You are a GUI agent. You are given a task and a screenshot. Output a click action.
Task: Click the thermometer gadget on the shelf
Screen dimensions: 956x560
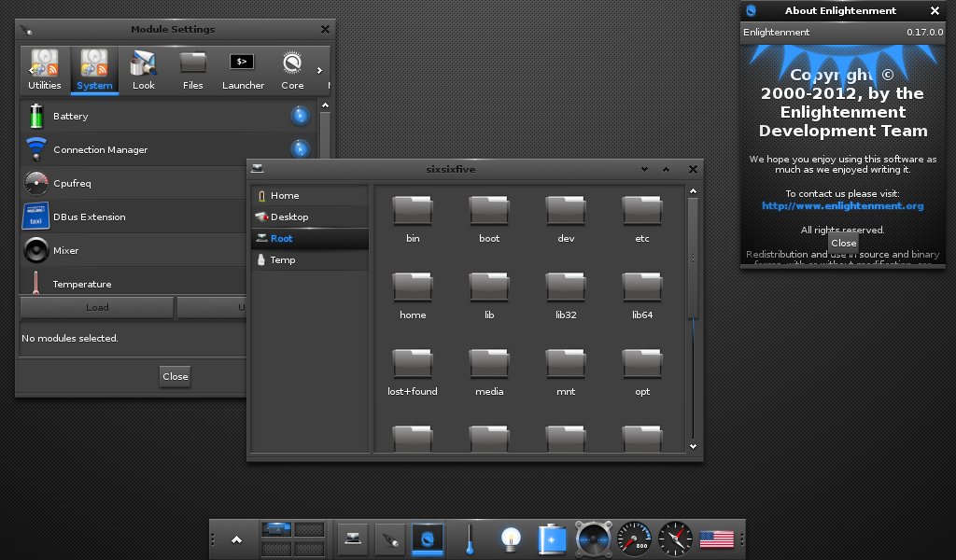click(x=470, y=539)
